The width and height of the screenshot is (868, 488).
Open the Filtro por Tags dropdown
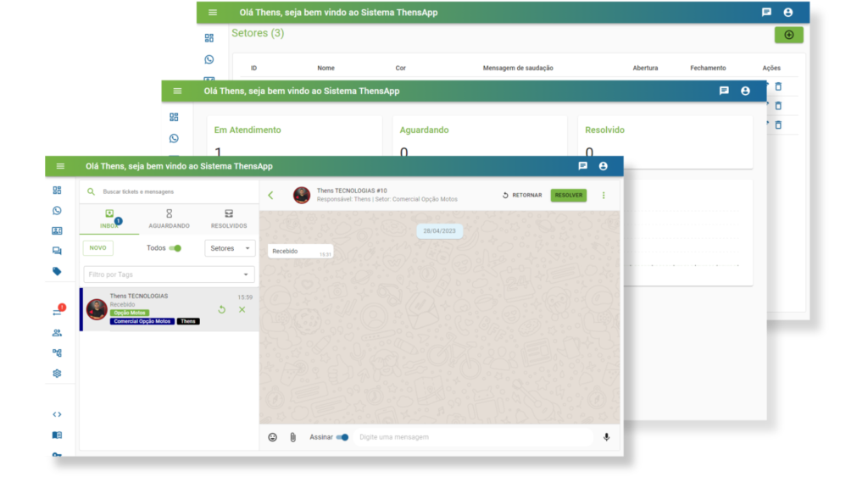coord(169,274)
